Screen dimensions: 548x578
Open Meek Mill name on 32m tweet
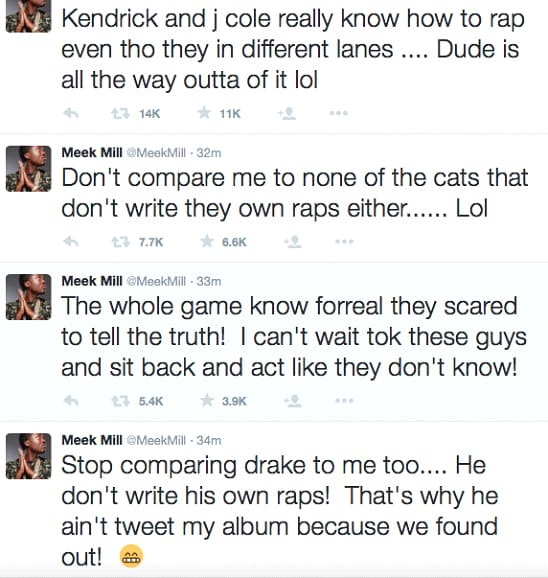(x=92, y=152)
